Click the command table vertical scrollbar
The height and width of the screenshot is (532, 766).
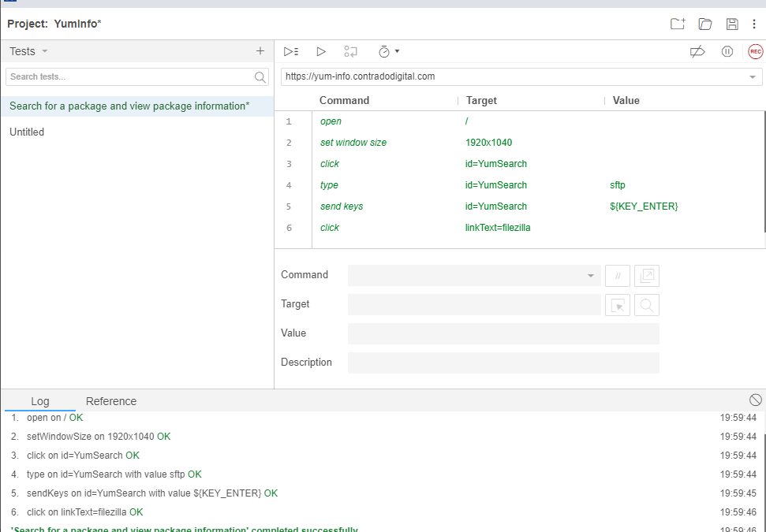[x=764, y=171]
